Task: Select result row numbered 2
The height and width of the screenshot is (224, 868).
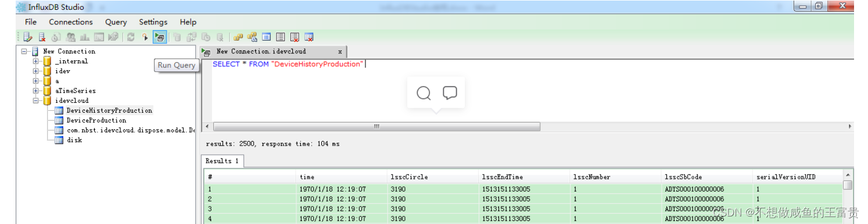Action: pyautogui.click(x=523, y=199)
